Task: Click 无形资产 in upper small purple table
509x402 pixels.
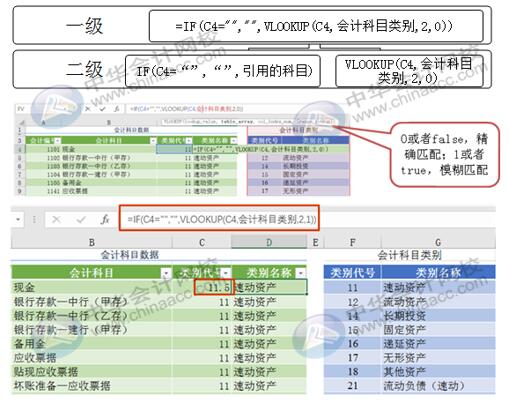Action: click(x=295, y=191)
